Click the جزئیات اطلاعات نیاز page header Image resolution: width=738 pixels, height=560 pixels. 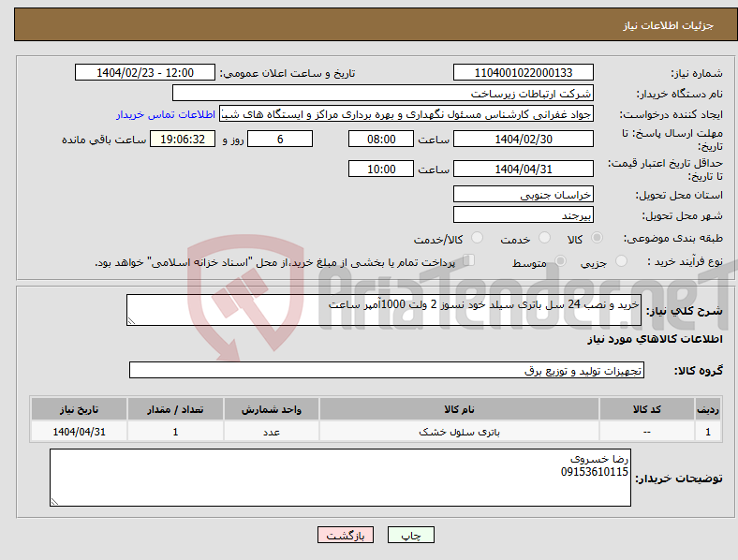tap(668, 25)
